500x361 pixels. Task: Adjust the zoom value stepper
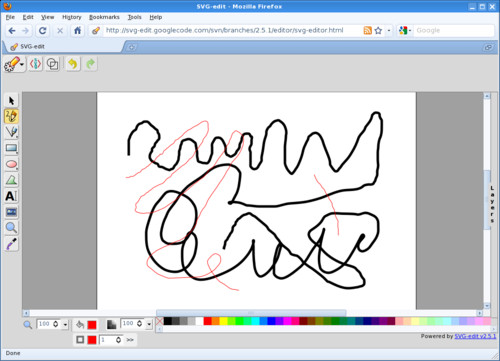(56, 324)
